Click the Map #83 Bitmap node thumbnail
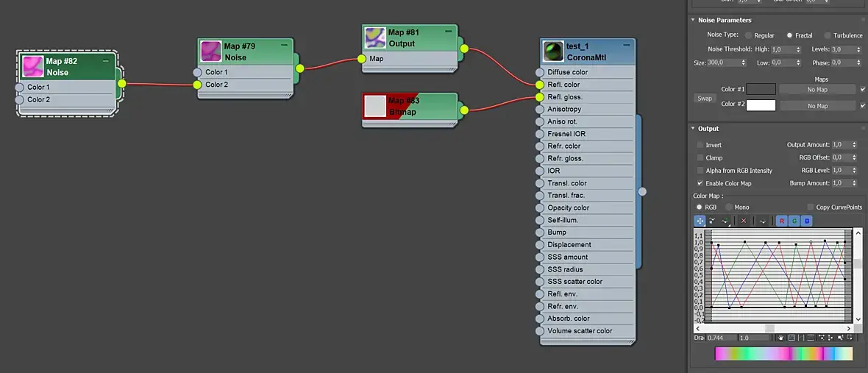The width and height of the screenshot is (868, 373). tap(375, 106)
